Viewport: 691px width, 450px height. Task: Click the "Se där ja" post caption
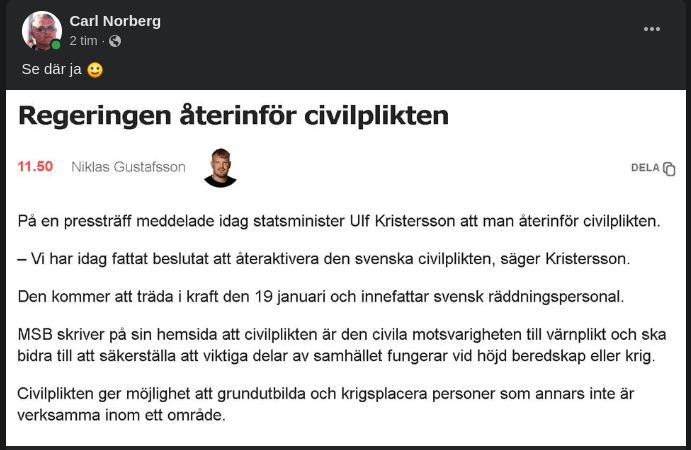(51, 70)
